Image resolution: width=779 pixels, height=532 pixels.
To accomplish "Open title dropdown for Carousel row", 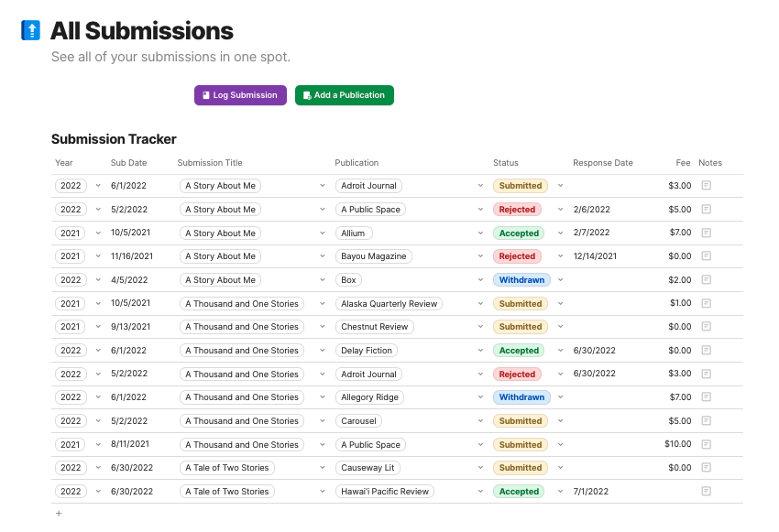I will (x=322, y=421).
